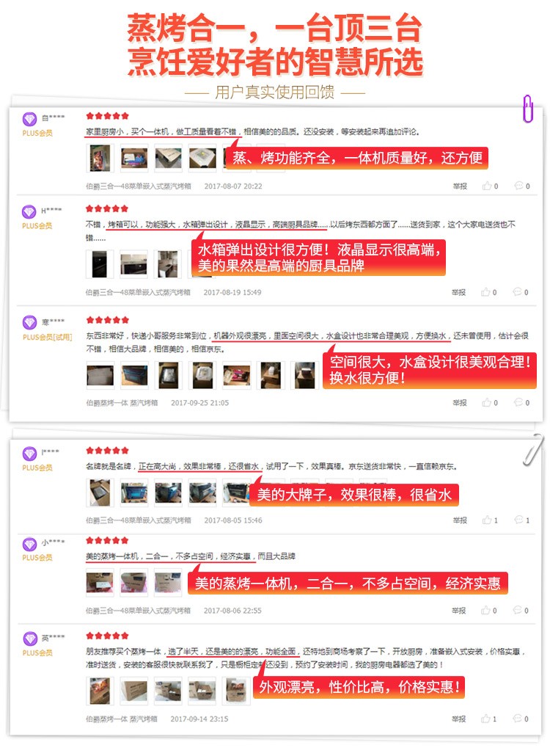The image size is (550, 756).
Task: Open comments on the 2017-09-25 21:05 review
Action: pos(518,402)
